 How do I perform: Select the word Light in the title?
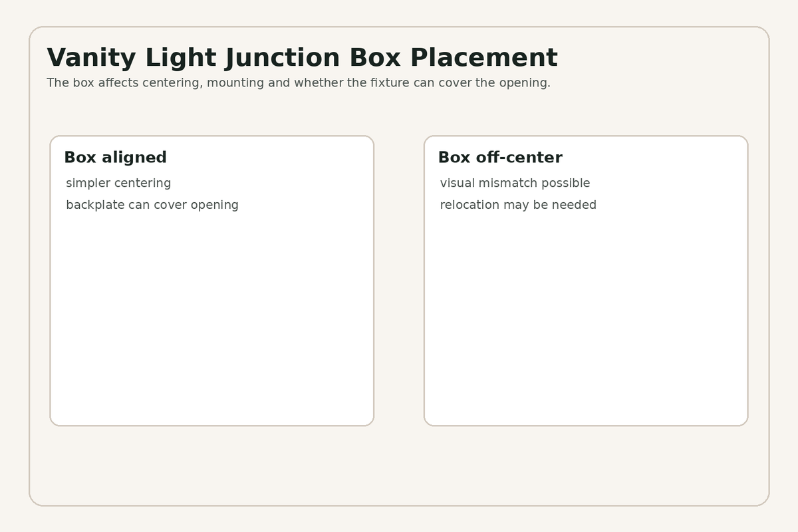181,58
